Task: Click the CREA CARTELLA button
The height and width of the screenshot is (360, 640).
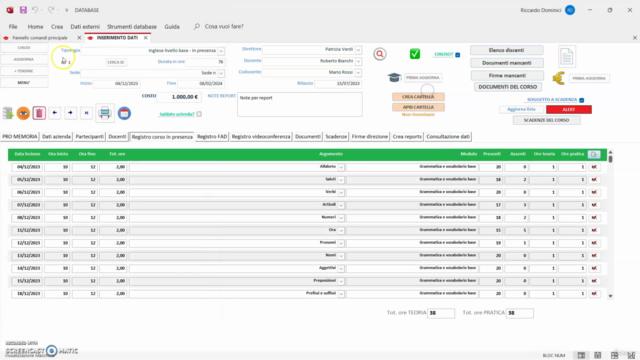Action: pyautogui.click(x=418, y=97)
